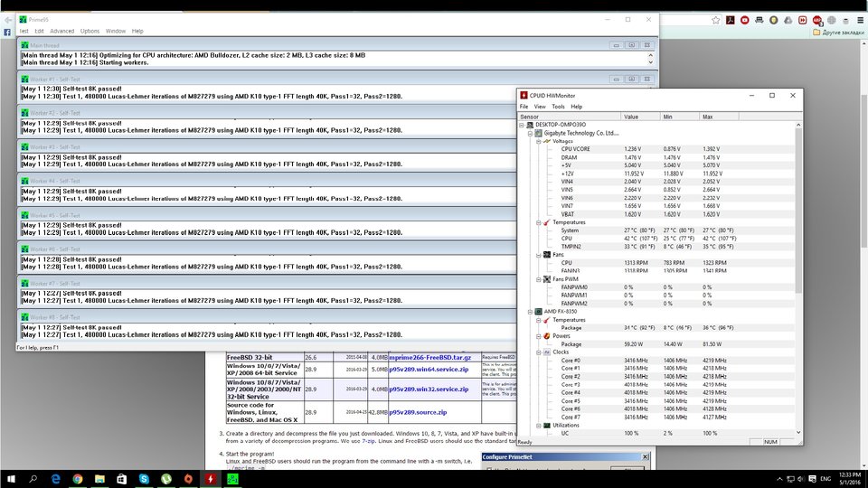Collapse the DESKTOP-OMPO39O root node
Screen dimensions: 868x488
(x=523, y=125)
